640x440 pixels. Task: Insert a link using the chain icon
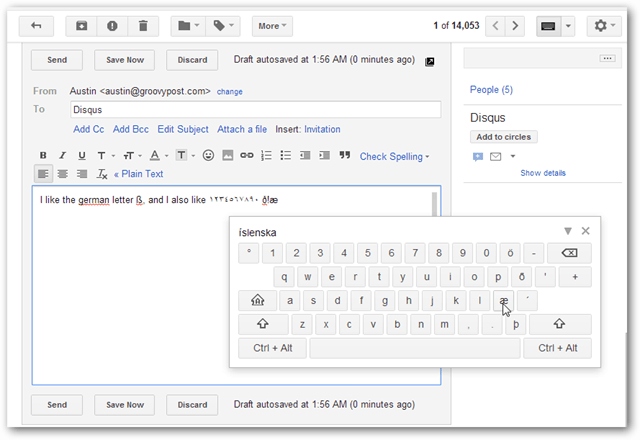point(247,156)
